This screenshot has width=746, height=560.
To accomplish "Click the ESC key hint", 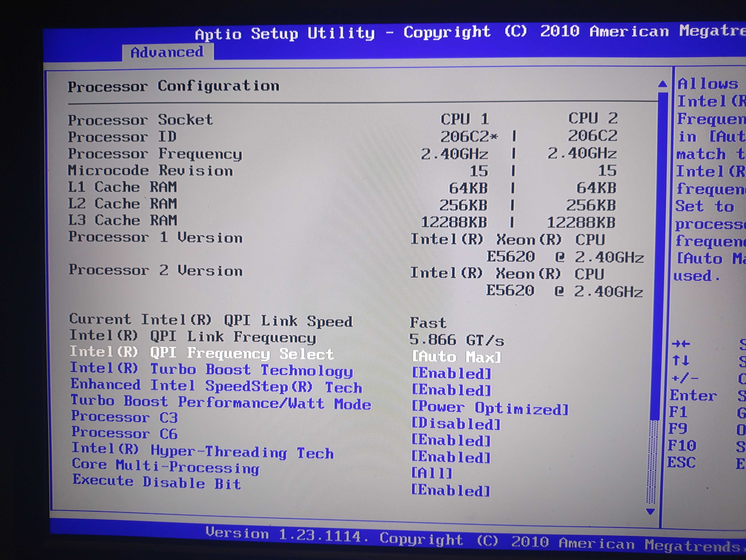I will [x=682, y=463].
